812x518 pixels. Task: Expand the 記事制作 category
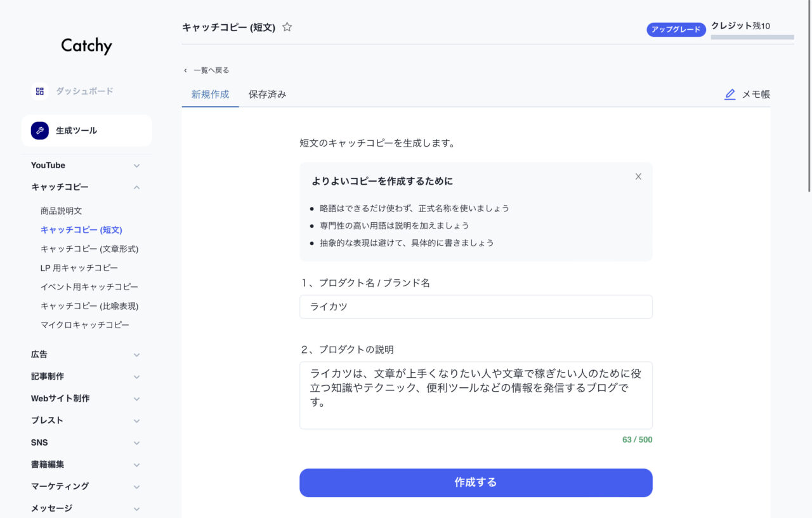136,376
